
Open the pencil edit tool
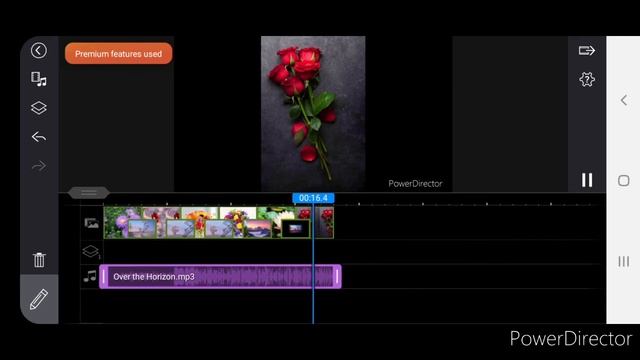(x=39, y=299)
